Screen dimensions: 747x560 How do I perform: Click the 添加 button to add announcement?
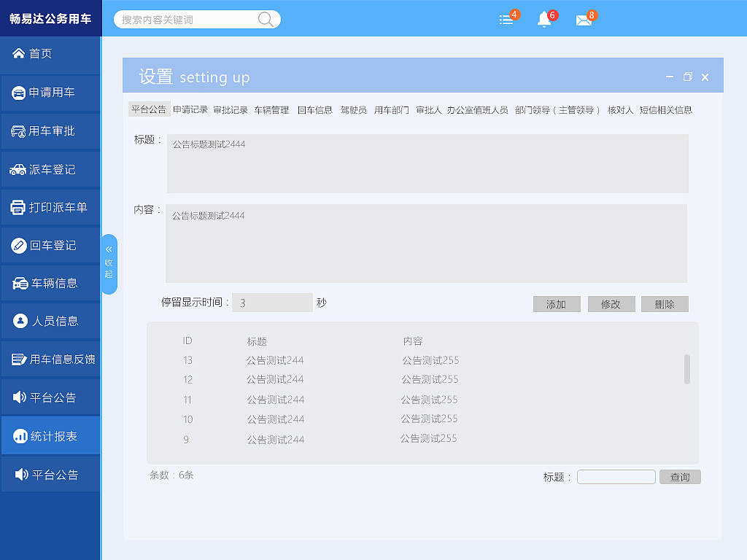(x=557, y=303)
